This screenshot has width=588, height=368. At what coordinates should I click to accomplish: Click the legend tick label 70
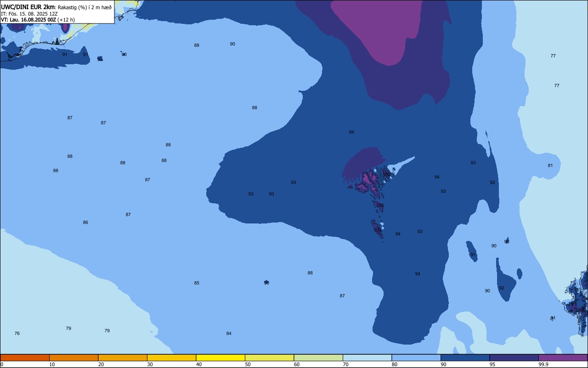[x=345, y=364]
